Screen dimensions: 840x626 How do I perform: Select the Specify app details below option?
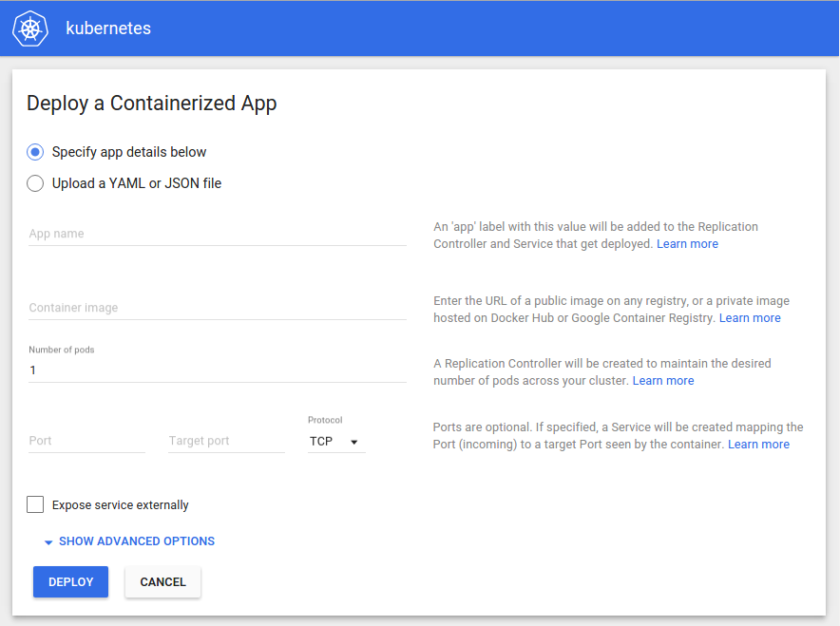(35, 152)
